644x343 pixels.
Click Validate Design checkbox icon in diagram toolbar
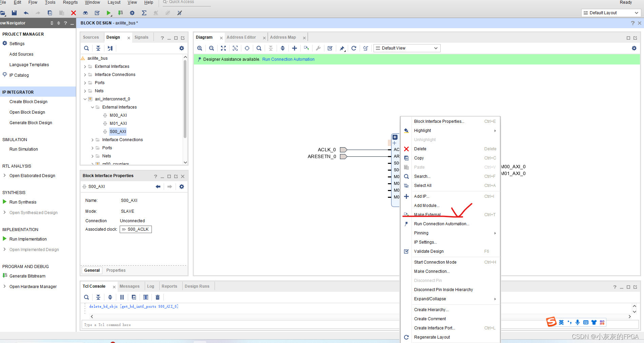point(330,48)
